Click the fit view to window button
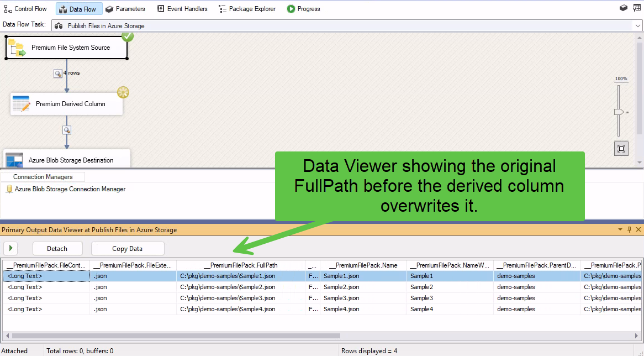The height and width of the screenshot is (356, 644). pyautogui.click(x=621, y=148)
